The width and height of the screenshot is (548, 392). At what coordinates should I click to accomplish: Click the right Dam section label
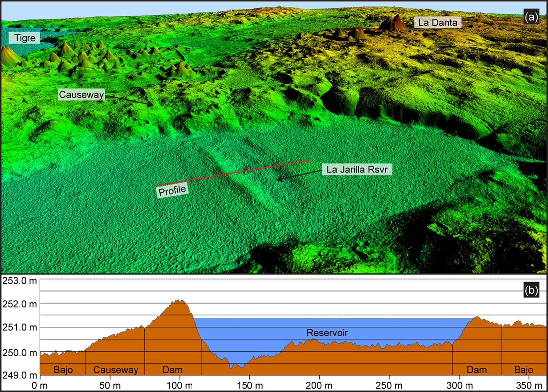(x=477, y=370)
